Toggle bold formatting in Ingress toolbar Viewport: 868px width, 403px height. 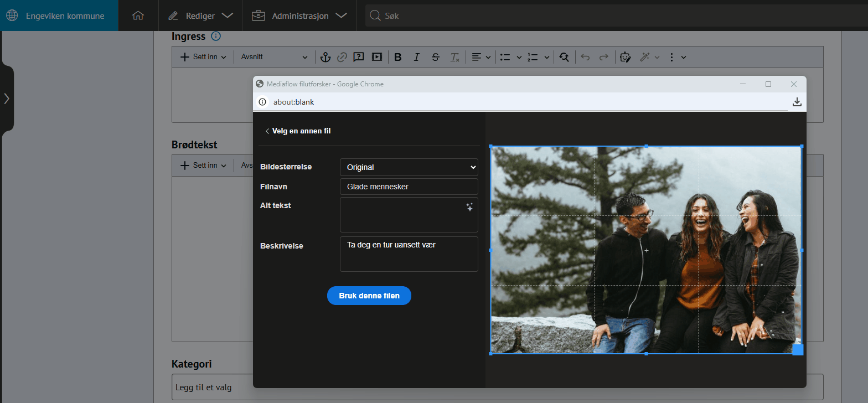(x=397, y=57)
